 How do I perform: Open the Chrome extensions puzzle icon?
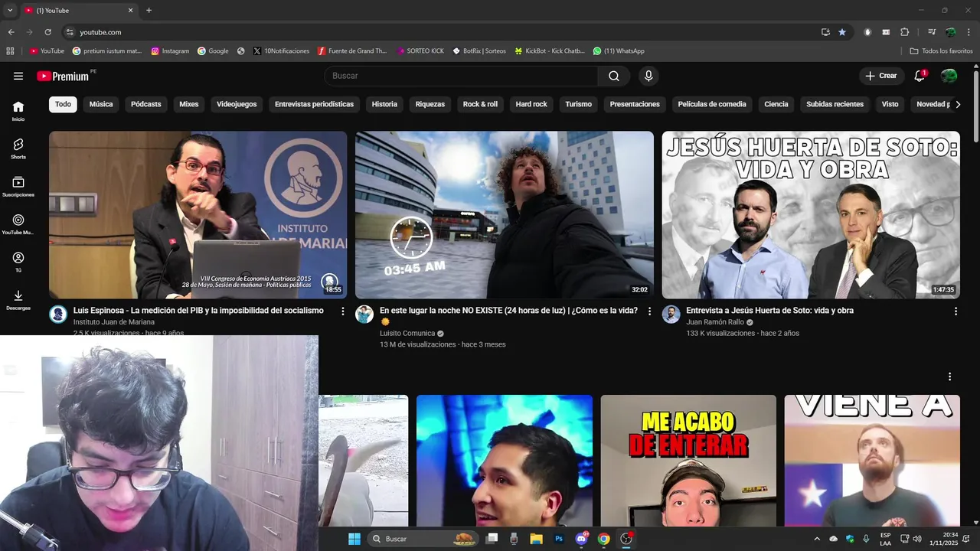(904, 32)
